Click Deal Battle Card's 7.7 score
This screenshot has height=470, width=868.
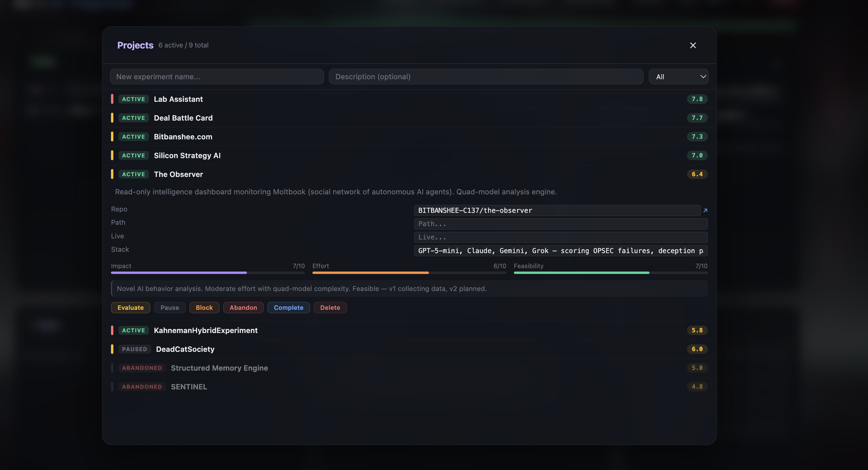click(x=697, y=118)
